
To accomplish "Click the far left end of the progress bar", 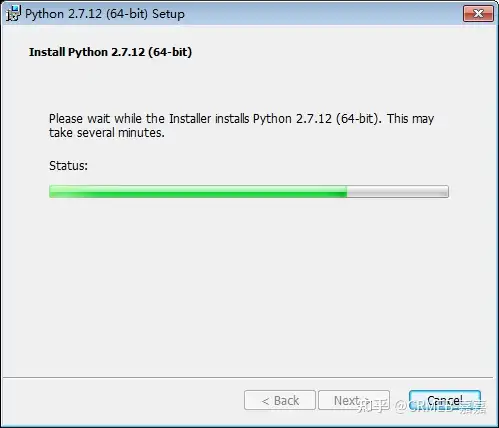I will pos(51,192).
